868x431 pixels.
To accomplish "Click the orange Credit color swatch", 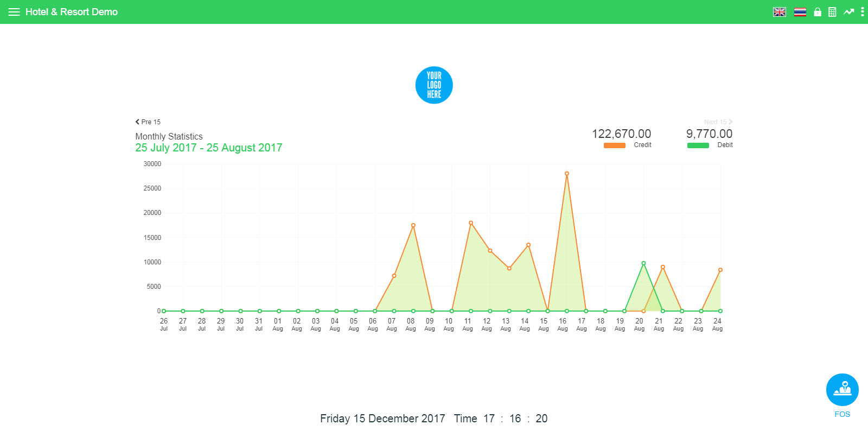I will tap(614, 145).
